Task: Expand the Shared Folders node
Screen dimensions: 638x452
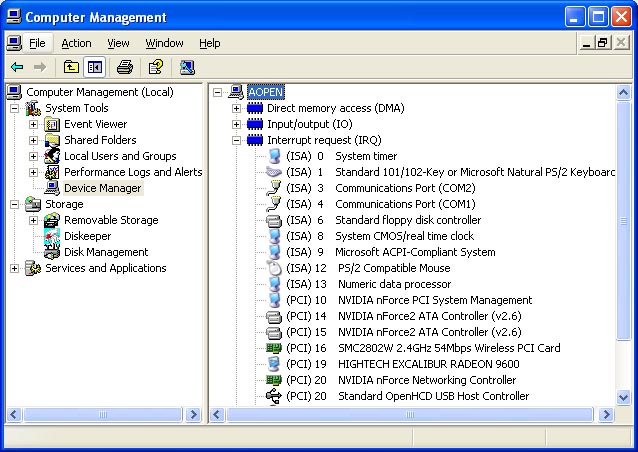Action: coord(33,140)
